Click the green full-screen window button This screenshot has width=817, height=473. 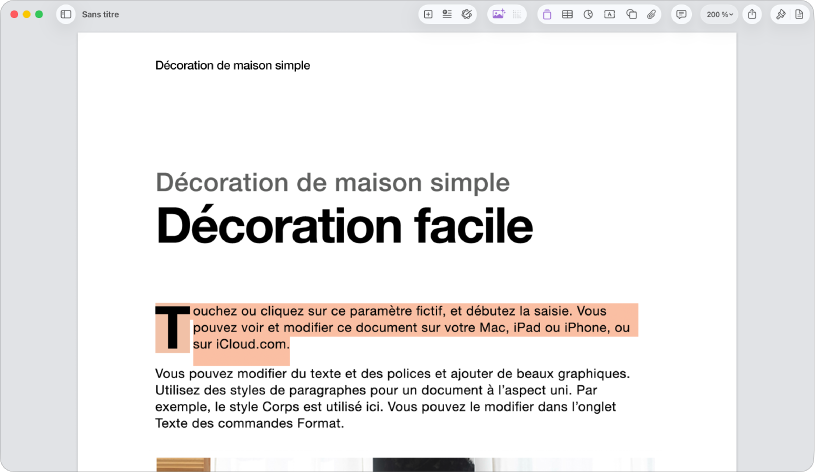pyautogui.click(x=39, y=15)
